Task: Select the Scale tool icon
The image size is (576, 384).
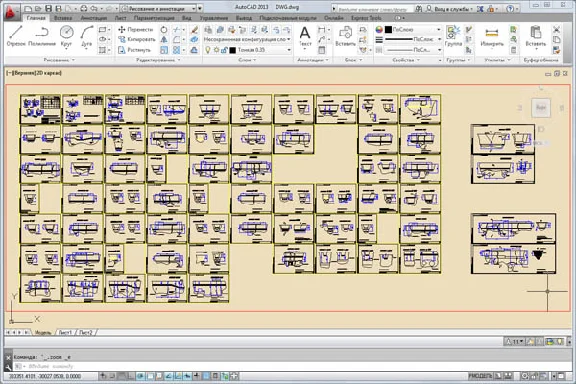Action: tap(164, 50)
